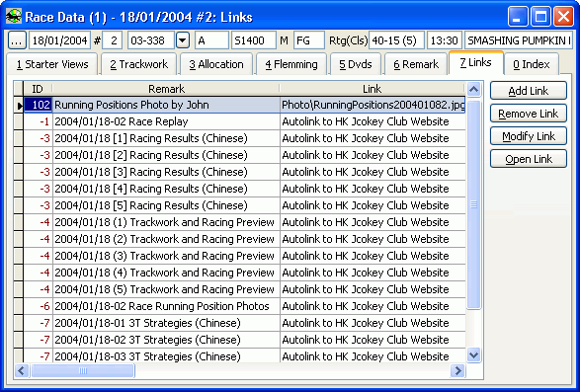Click the horizontal scrollbar right arrow

point(457,370)
